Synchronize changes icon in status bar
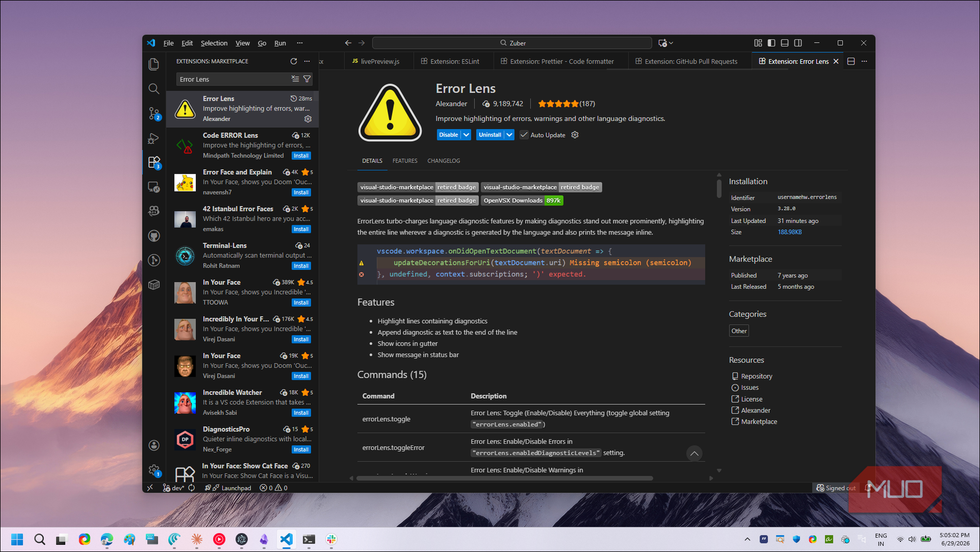Viewport: 980px width, 552px height. pos(192,488)
